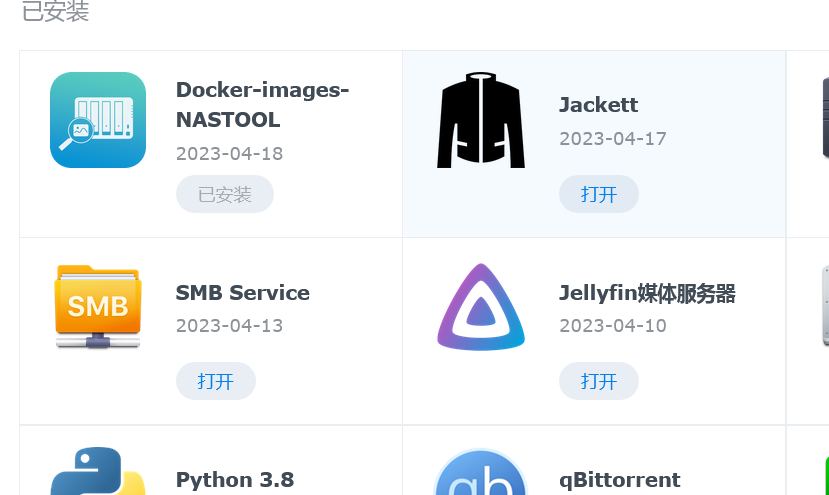Click the Python 3.8 package name
The width and height of the screenshot is (829, 495).
[x=235, y=480]
